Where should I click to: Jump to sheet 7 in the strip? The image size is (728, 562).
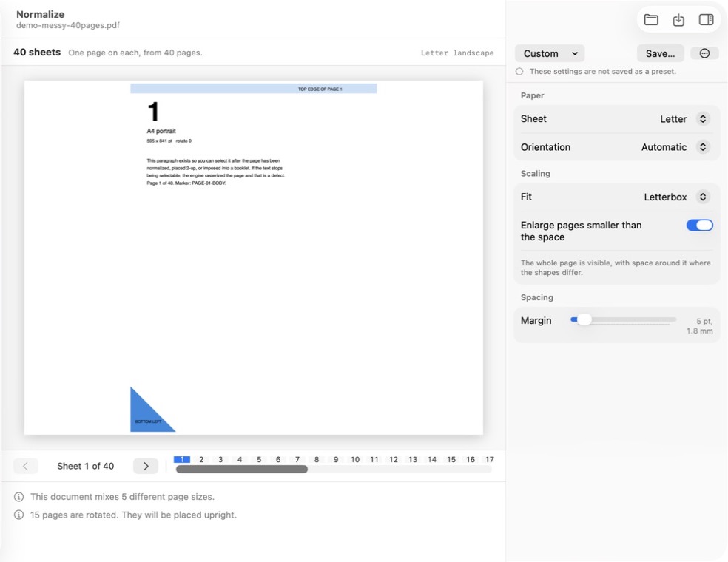(297, 459)
